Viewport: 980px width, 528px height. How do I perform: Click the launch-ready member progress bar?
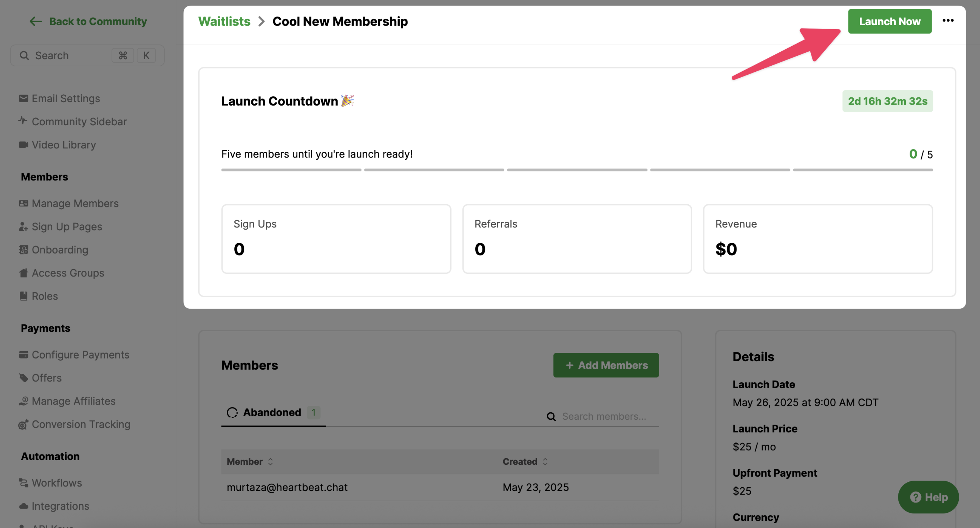(x=577, y=170)
